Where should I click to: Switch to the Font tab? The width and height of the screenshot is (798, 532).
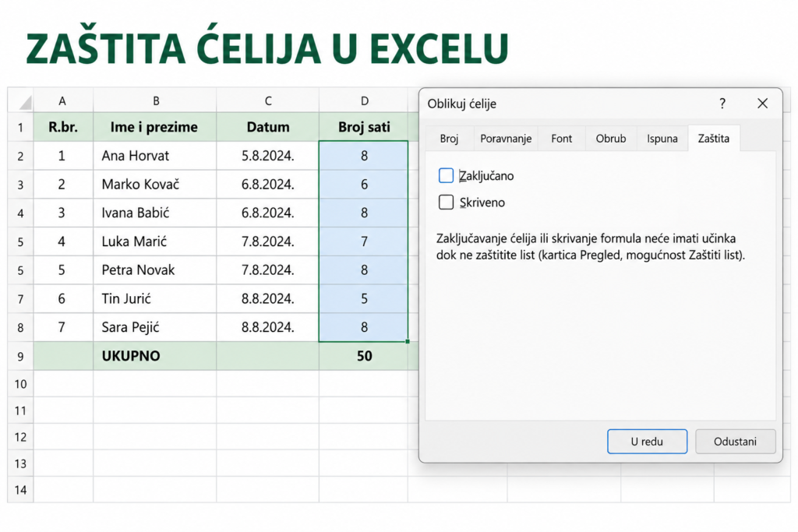coord(561,139)
